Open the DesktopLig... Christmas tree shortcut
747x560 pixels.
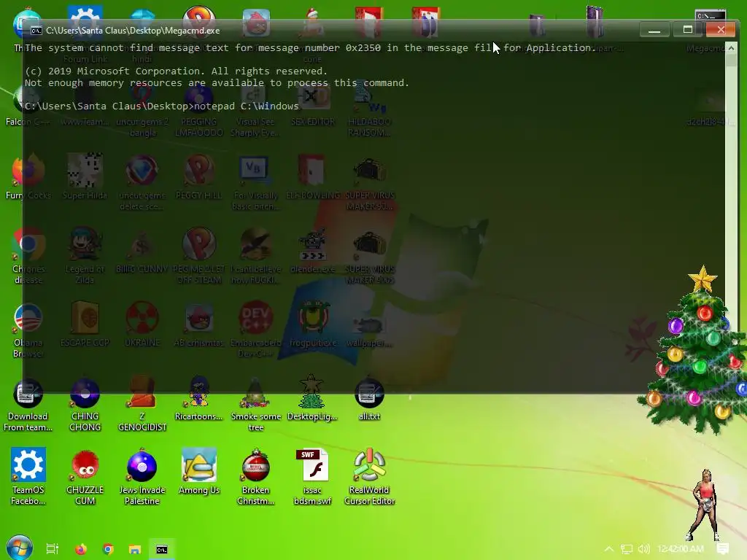click(312, 399)
